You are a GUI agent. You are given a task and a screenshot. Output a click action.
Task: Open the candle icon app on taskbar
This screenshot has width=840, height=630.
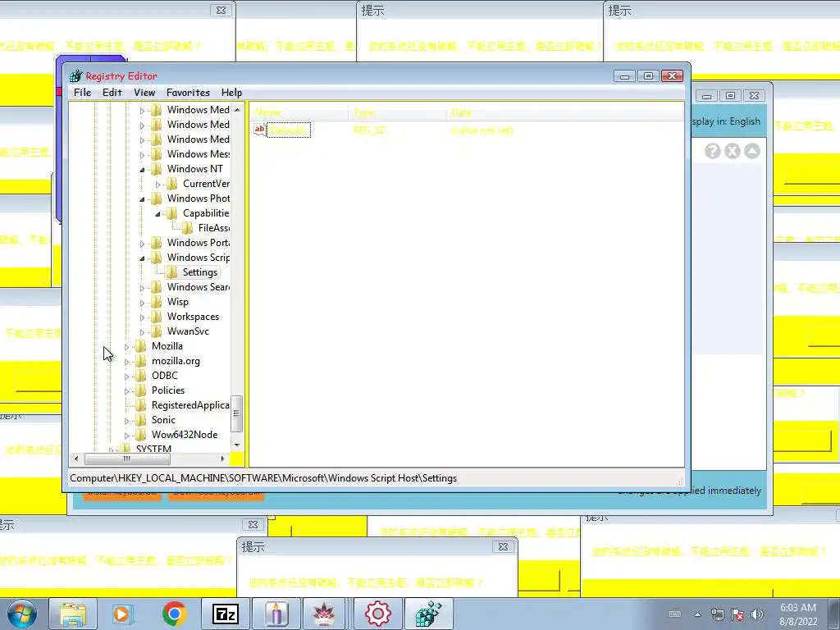point(276,614)
